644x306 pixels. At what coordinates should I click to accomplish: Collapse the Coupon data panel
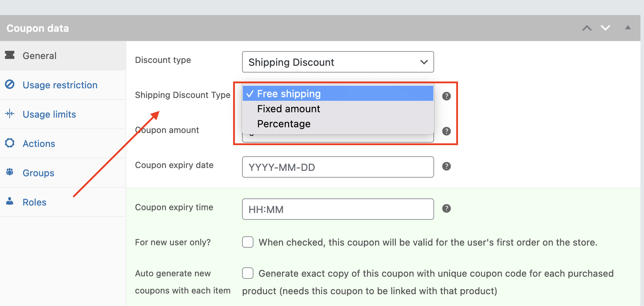[628, 28]
